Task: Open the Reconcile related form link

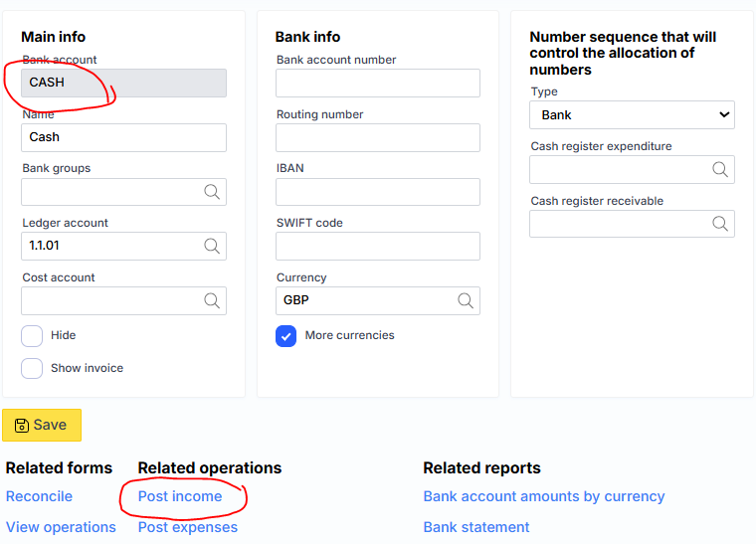Action: click(x=39, y=496)
